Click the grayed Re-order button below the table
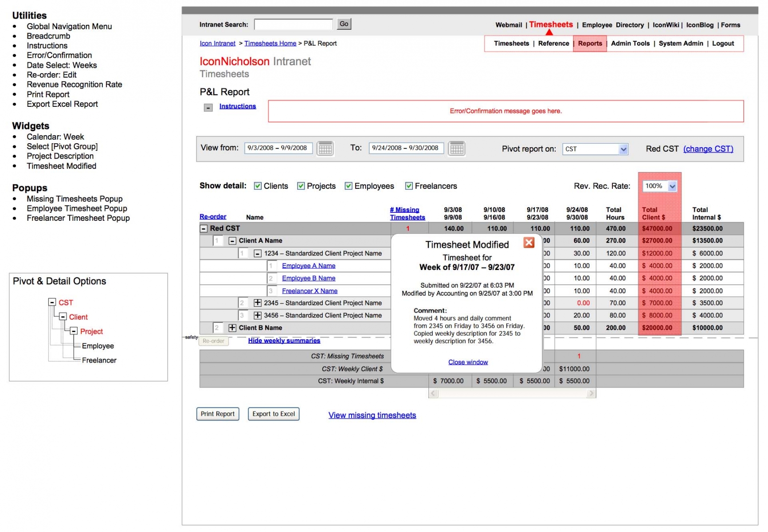 click(x=214, y=341)
